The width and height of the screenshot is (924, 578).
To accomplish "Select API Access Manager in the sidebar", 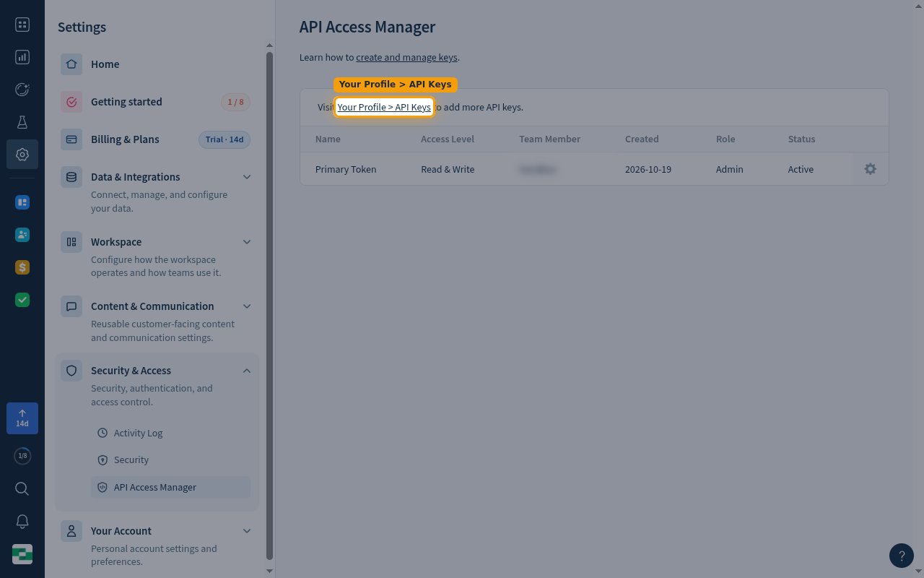I will click(x=171, y=487).
